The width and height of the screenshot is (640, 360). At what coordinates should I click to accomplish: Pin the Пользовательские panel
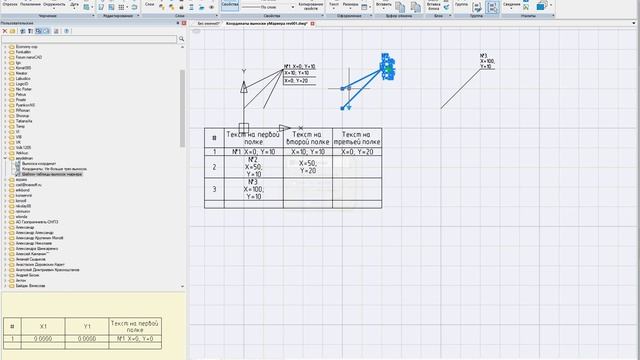point(178,23)
